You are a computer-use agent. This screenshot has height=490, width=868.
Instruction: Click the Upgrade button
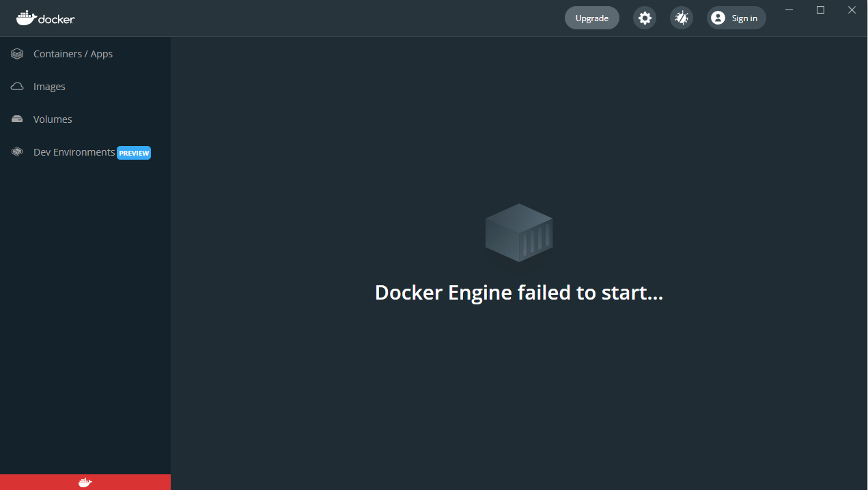(x=592, y=18)
